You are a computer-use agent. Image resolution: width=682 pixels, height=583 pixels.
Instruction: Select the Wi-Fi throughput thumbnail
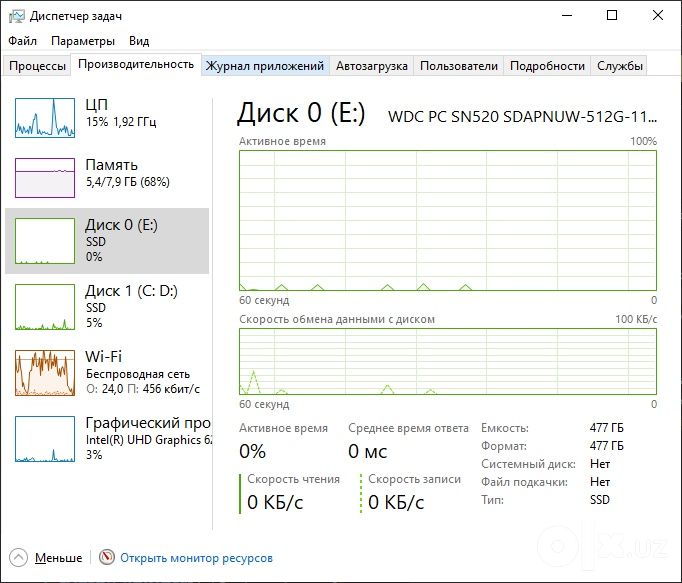pos(45,373)
